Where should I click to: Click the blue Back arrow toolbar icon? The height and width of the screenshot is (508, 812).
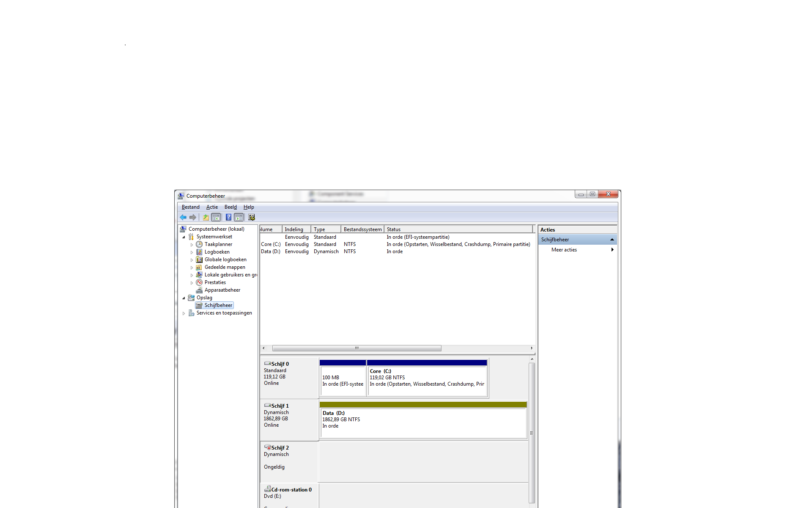[183, 217]
